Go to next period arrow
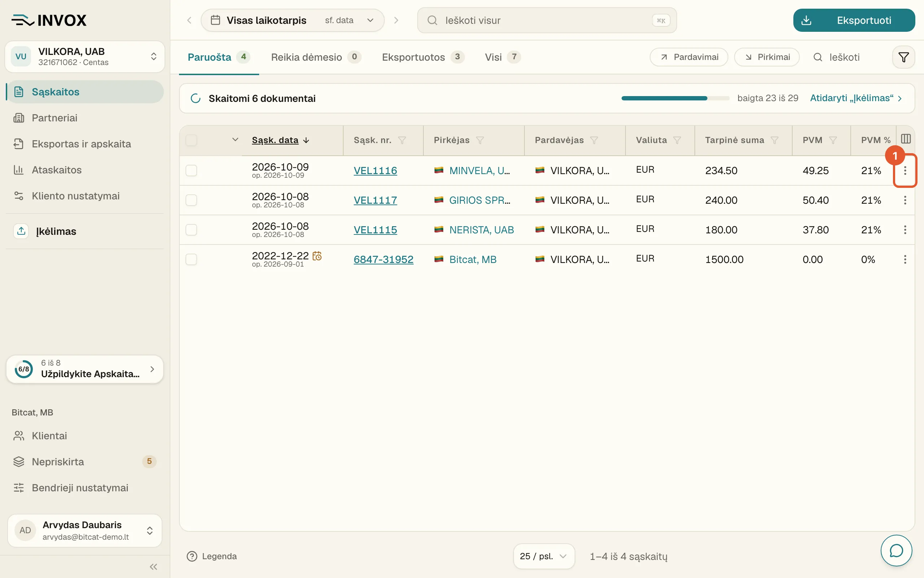Image resolution: width=924 pixels, height=578 pixels. coord(396,20)
